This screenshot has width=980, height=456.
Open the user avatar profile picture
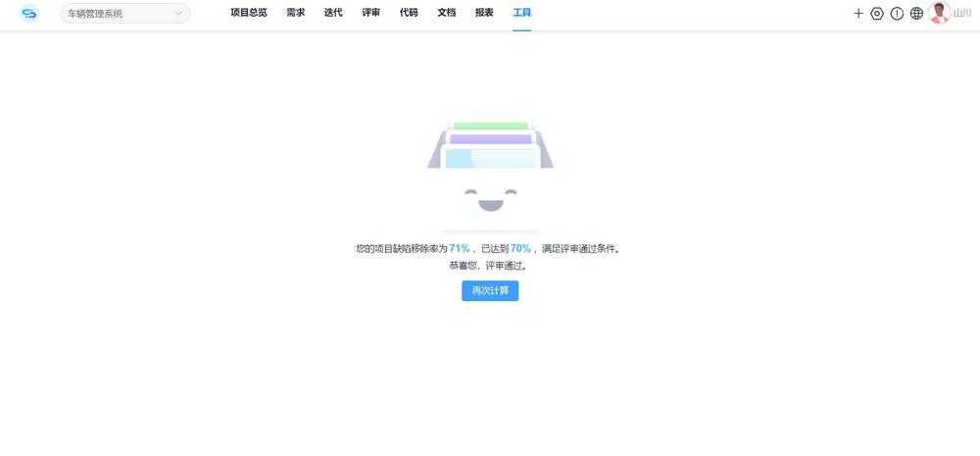(x=939, y=13)
